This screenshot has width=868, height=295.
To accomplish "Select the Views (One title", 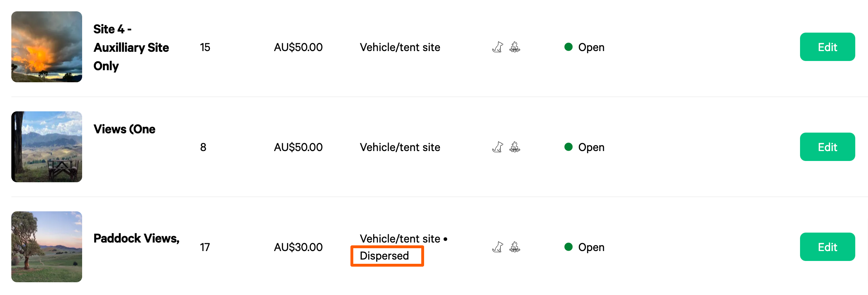I will pos(124,129).
